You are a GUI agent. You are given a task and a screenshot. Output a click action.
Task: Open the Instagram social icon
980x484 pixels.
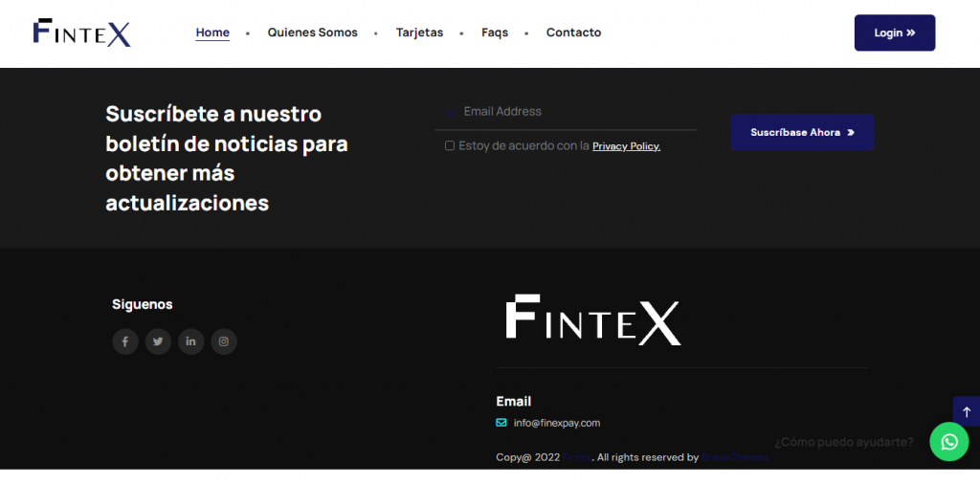tap(224, 341)
